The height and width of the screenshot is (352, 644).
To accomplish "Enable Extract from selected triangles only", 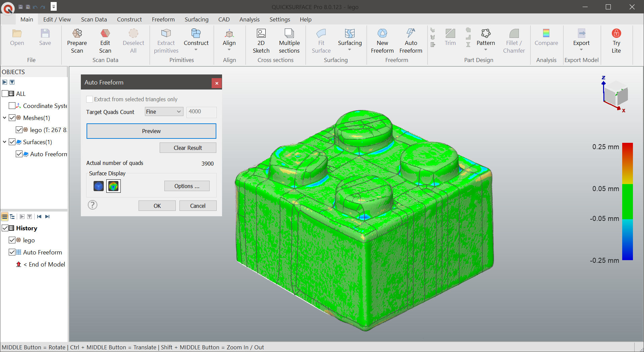I will coord(90,99).
